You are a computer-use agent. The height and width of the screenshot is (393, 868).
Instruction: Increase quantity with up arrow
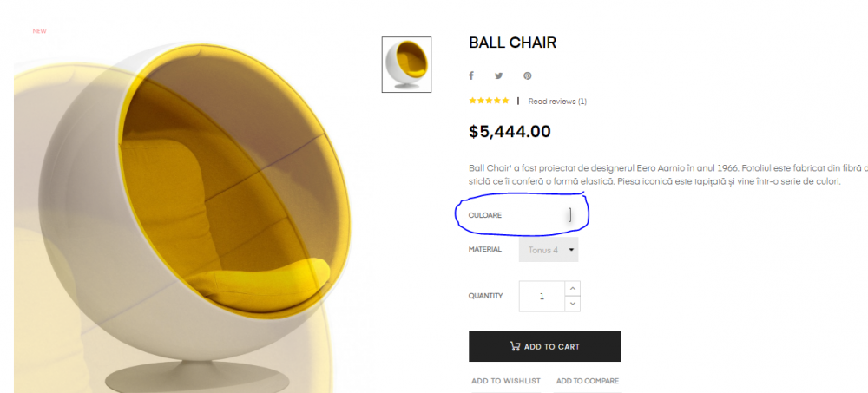pyautogui.click(x=572, y=288)
